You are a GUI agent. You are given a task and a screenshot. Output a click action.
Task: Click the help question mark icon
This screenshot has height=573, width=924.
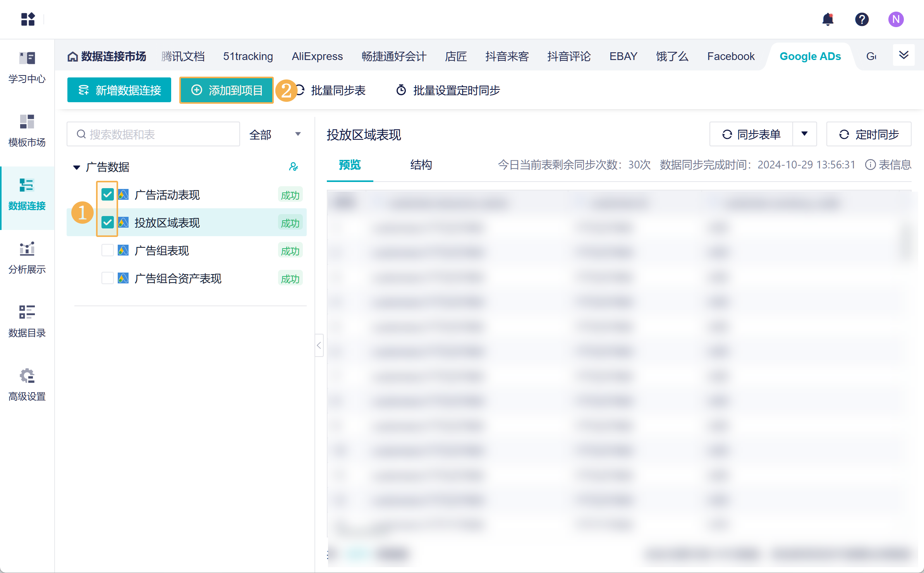point(862,19)
